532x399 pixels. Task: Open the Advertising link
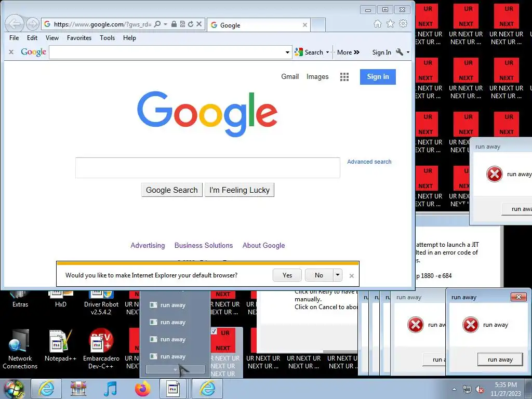148,245
